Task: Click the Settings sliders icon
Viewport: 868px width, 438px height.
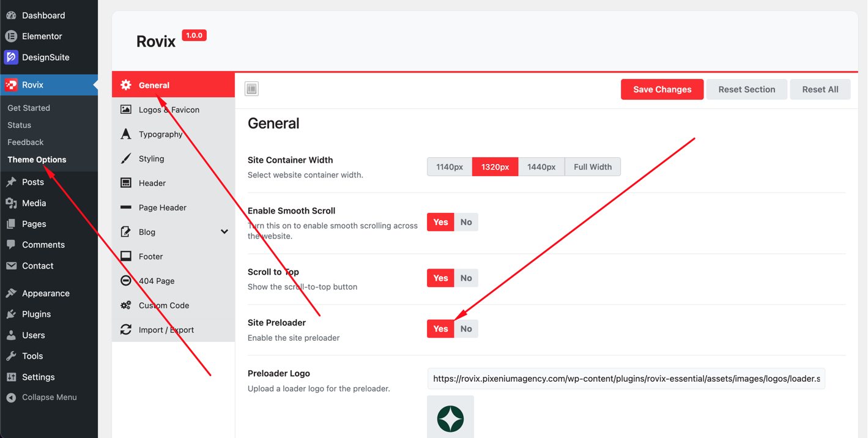Action: [11, 377]
